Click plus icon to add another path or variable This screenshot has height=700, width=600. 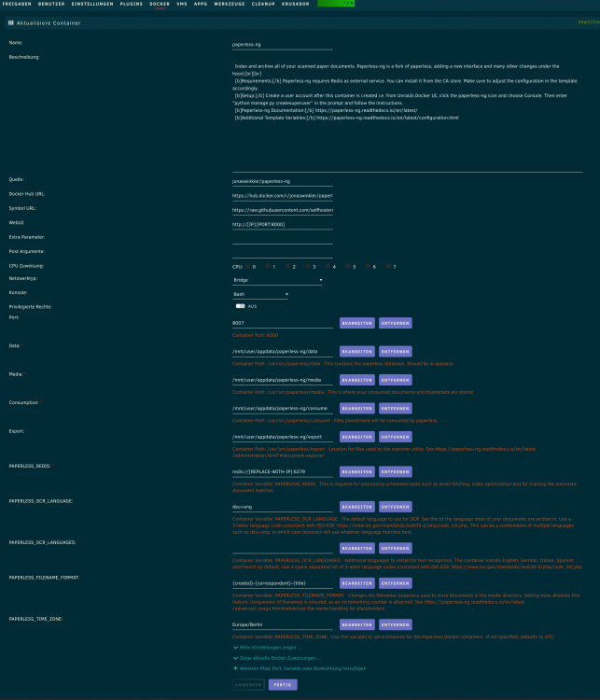tap(235, 668)
